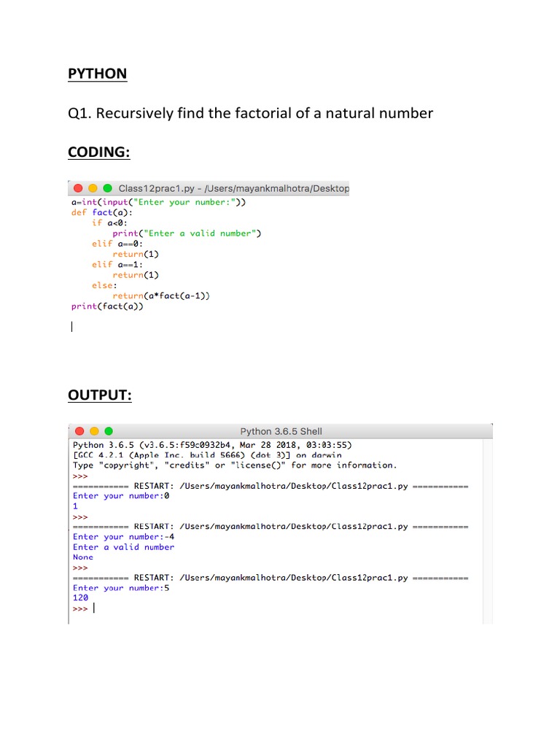Click the 'Enter your number:0' shell line
The width and height of the screenshot is (560, 747).
click(121, 496)
